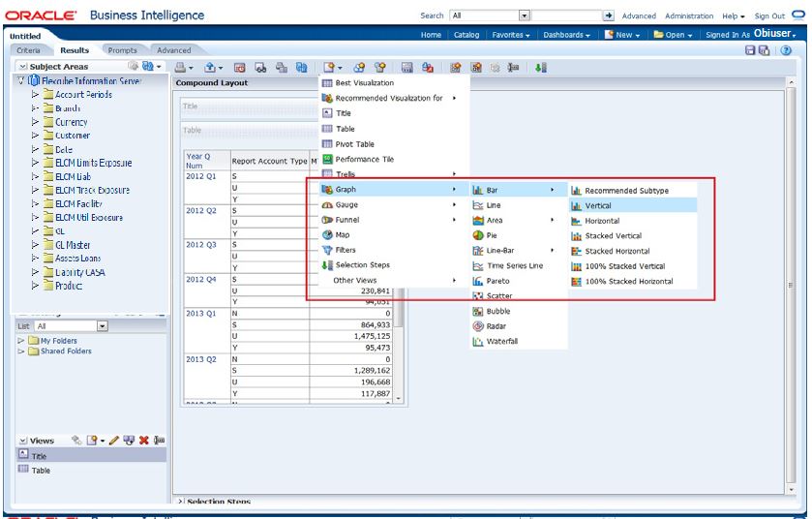Select Waterfall graph type

pyautogui.click(x=519, y=342)
